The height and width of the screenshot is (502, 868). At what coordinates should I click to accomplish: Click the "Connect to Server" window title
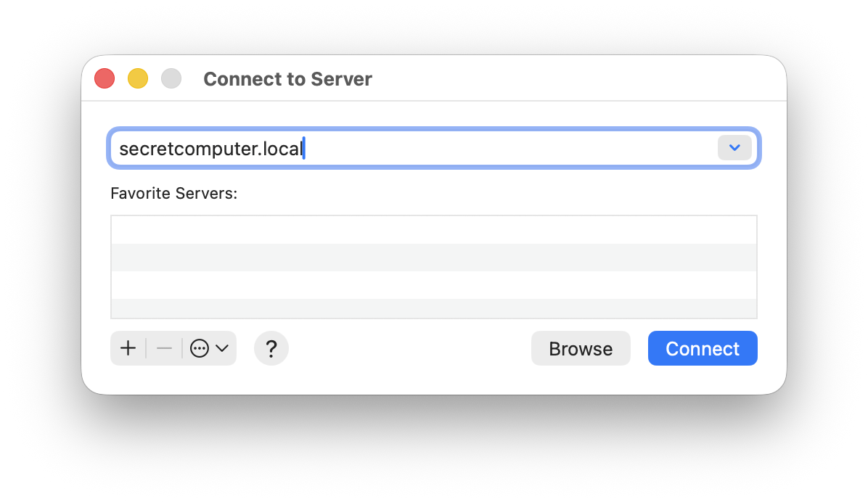[x=287, y=79]
